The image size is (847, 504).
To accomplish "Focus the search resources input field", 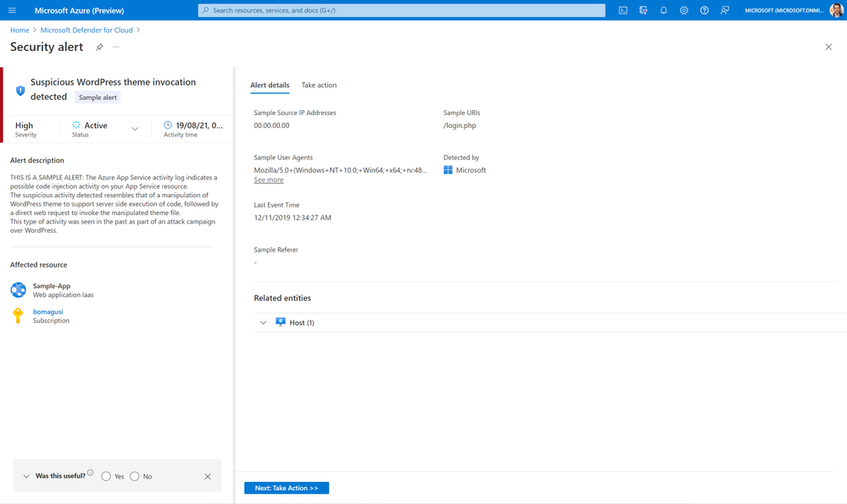I will point(401,10).
